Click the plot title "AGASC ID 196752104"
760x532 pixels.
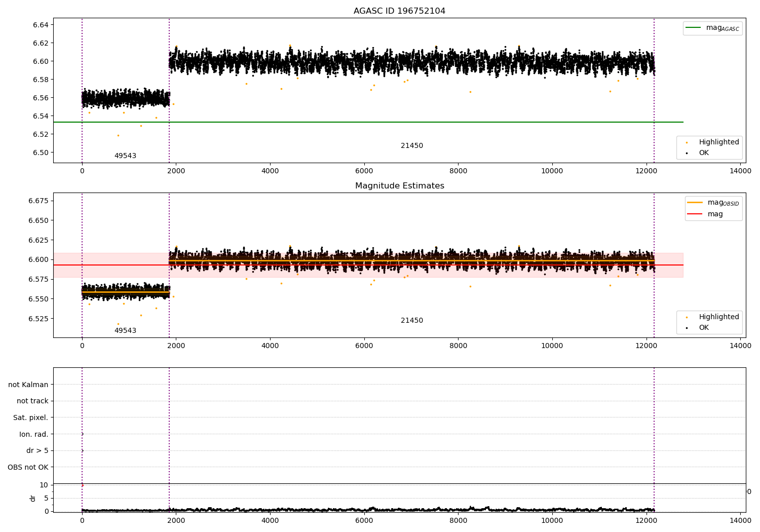[x=399, y=11]
